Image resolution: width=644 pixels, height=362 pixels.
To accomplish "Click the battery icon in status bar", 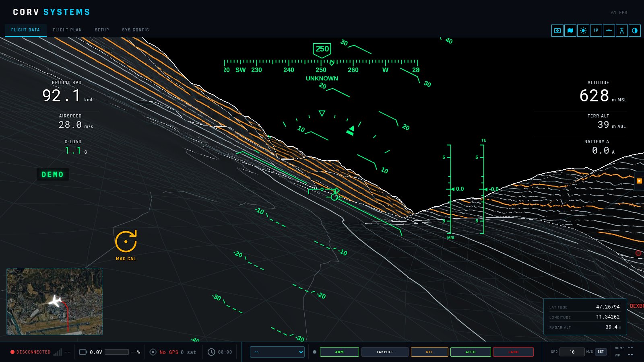I will coord(83,352).
